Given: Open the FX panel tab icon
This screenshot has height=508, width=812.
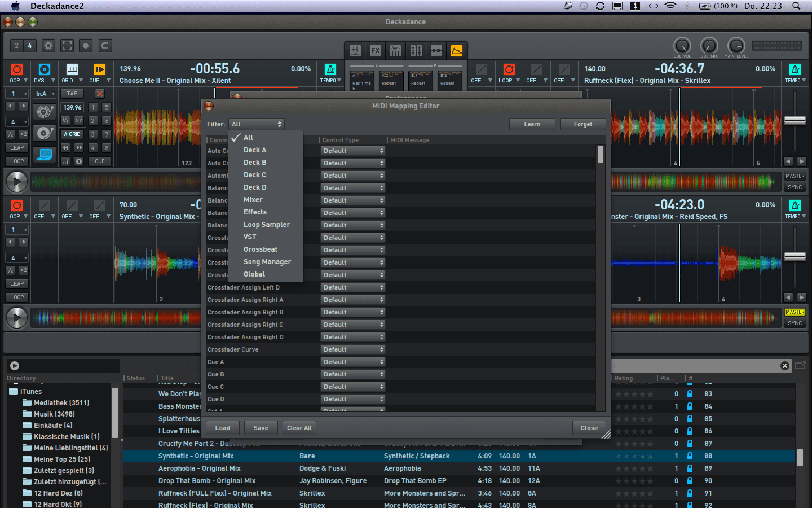Looking at the screenshot, I should (x=376, y=51).
